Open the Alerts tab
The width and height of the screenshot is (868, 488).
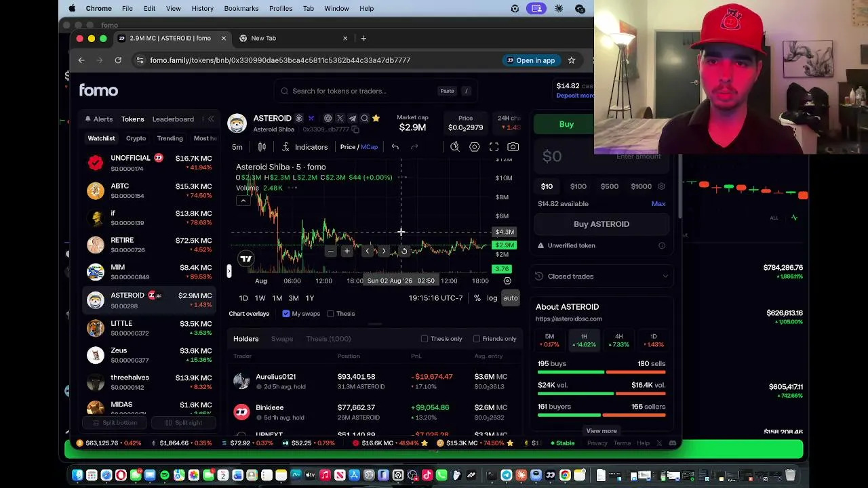[98, 119]
